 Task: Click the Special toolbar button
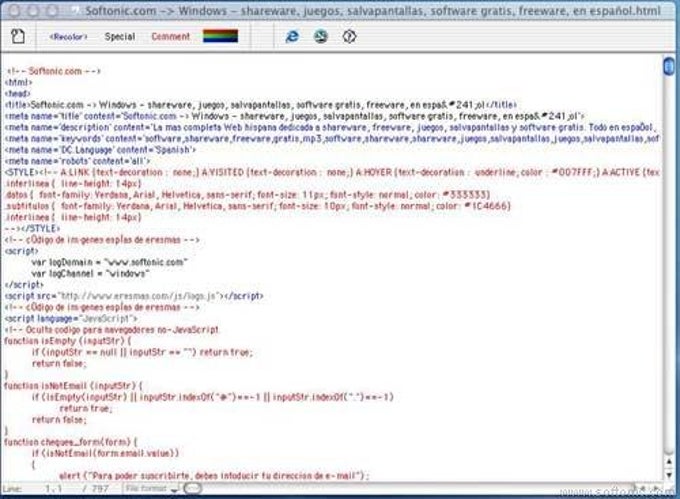(120, 37)
